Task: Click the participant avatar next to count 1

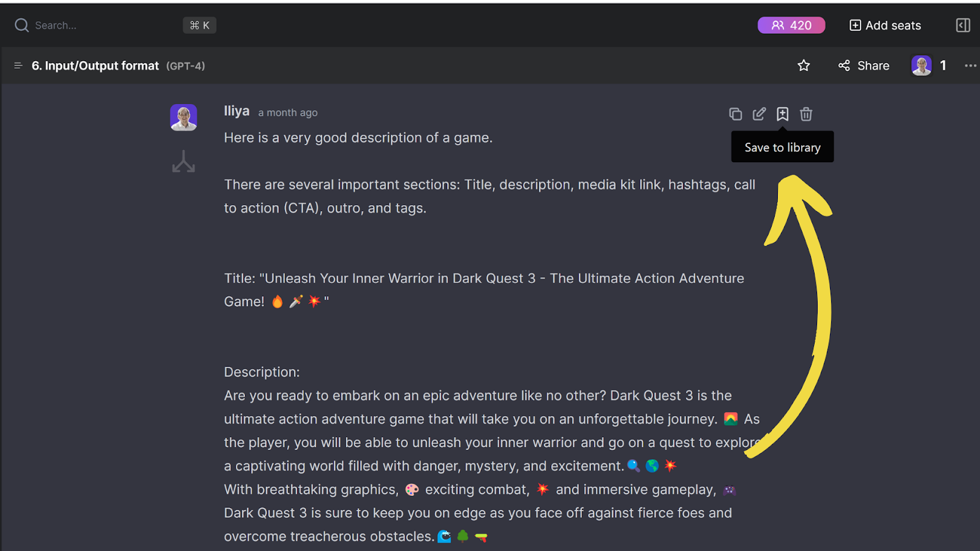Action: 921,66
